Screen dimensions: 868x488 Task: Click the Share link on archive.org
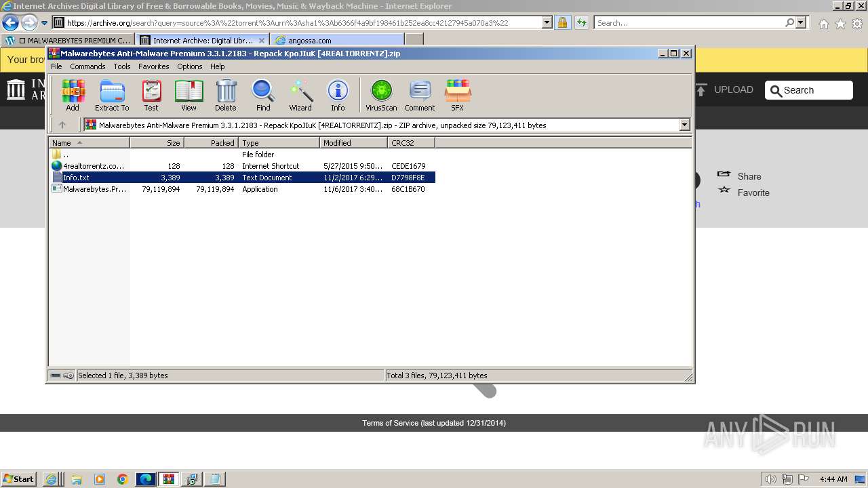(x=739, y=176)
